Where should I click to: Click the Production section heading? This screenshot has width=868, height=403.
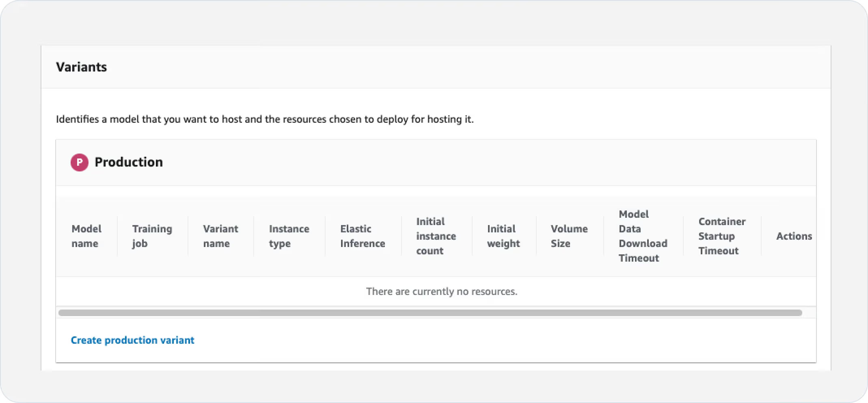128,162
